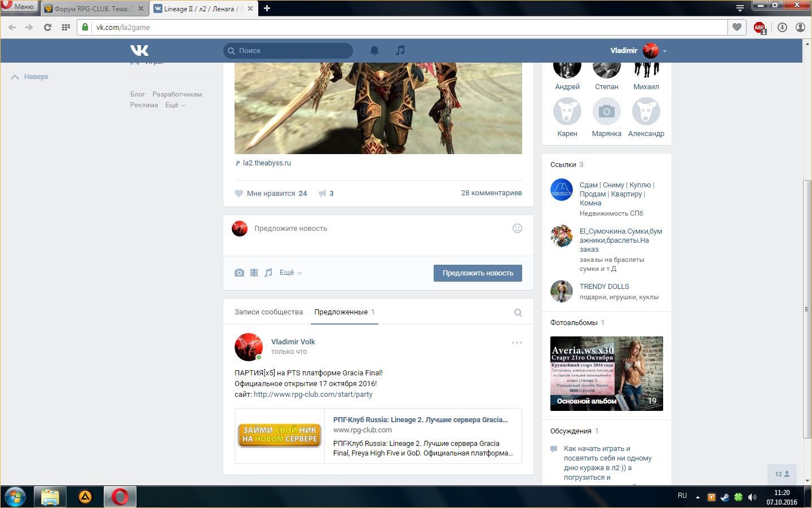Switch to Форум RPG-CLUB browser tab
The image size is (812, 508).
pos(95,8)
